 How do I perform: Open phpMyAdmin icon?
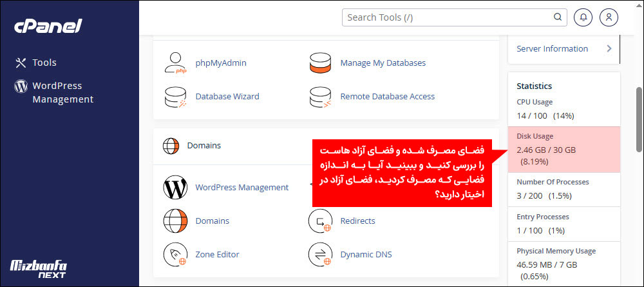point(175,63)
